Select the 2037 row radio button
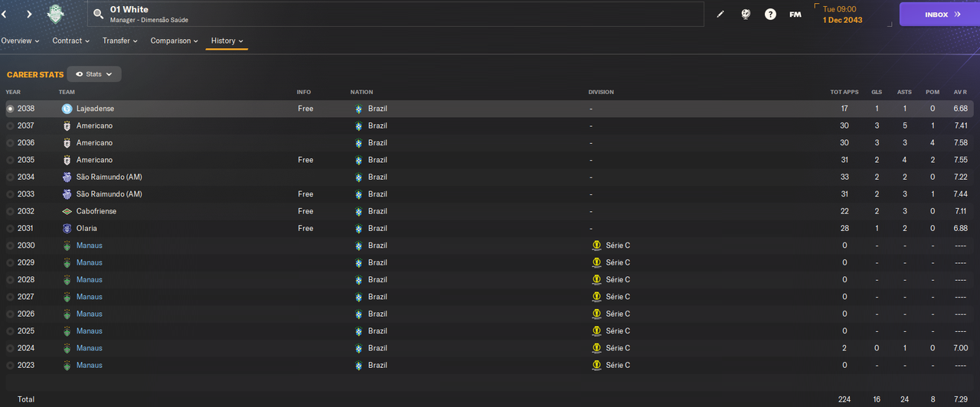 10,125
